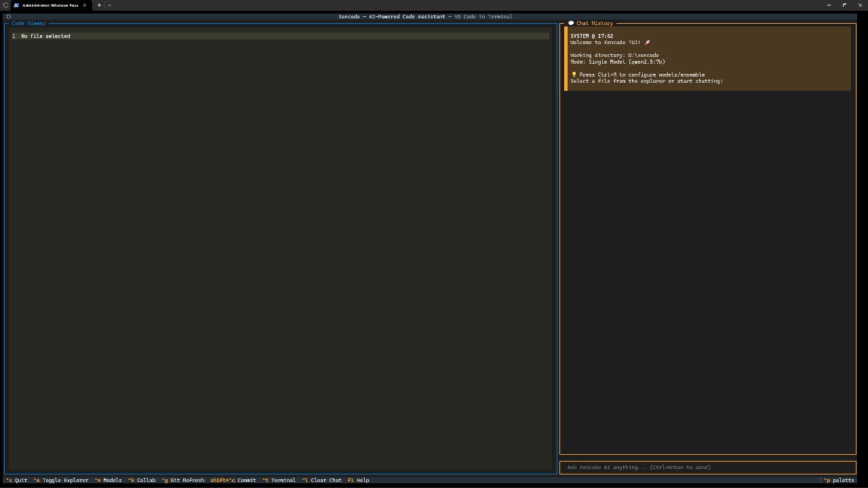Click the lightbulb tip about Ctrl+M
The height and width of the screenshot is (488, 868).
(637, 75)
